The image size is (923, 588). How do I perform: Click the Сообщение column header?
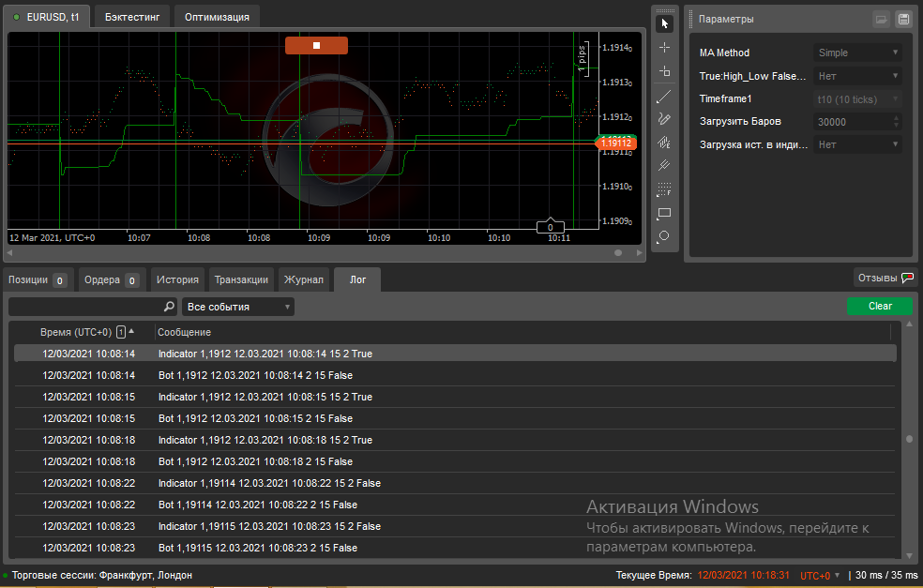pyautogui.click(x=184, y=332)
